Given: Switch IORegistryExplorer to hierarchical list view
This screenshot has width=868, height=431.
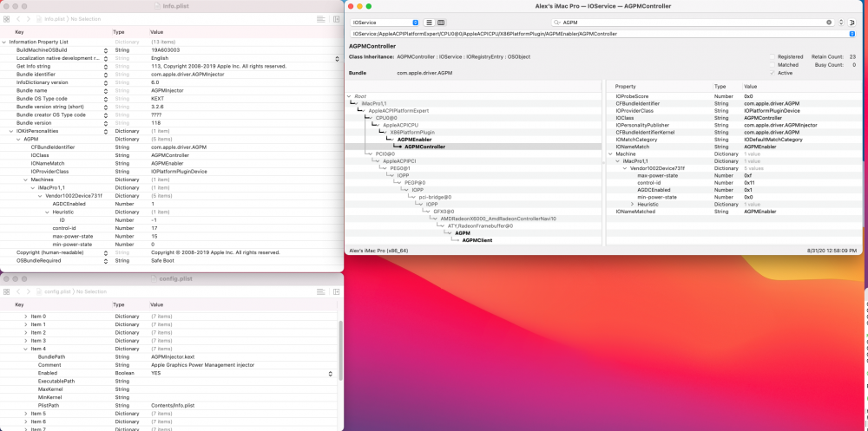Looking at the screenshot, I should point(429,23).
